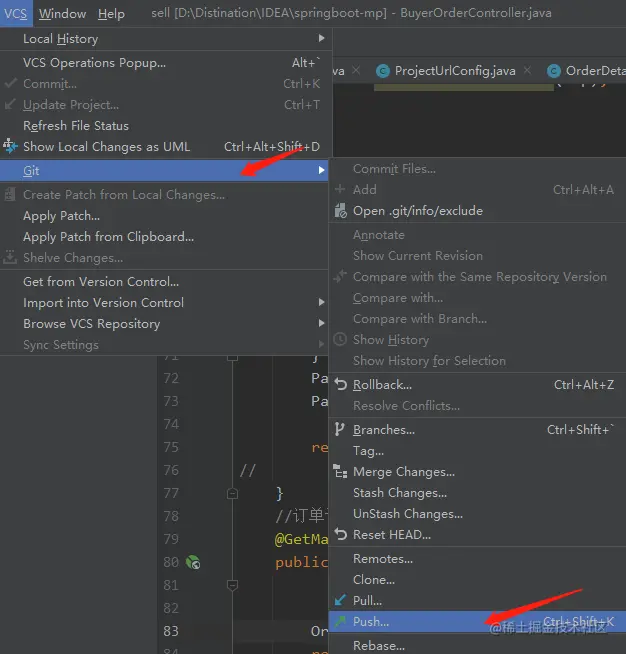
Task: Expand the Sync Settings arrow
Action: click(x=321, y=344)
